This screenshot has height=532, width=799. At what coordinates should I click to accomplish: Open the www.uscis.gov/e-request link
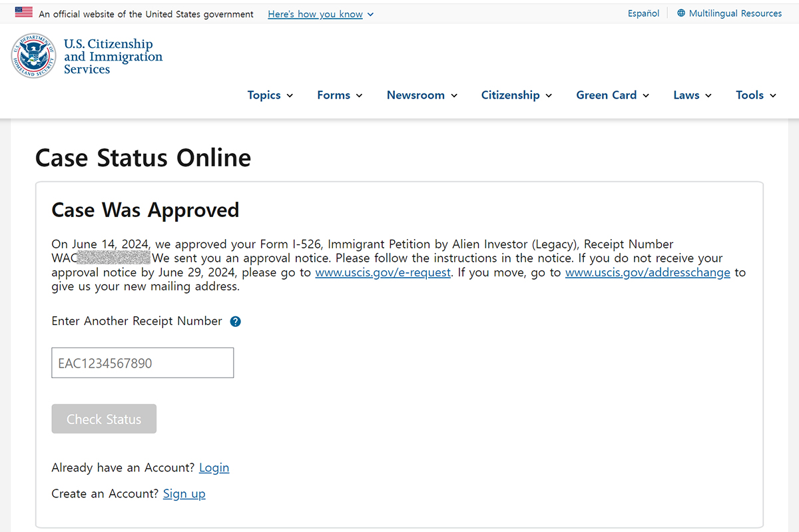(x=383, y=273)
